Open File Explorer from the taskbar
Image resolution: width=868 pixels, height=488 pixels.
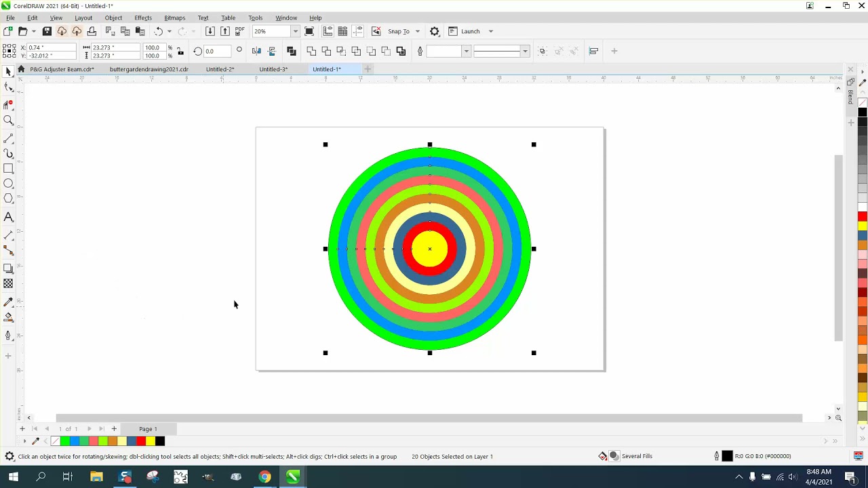point(96,477)
